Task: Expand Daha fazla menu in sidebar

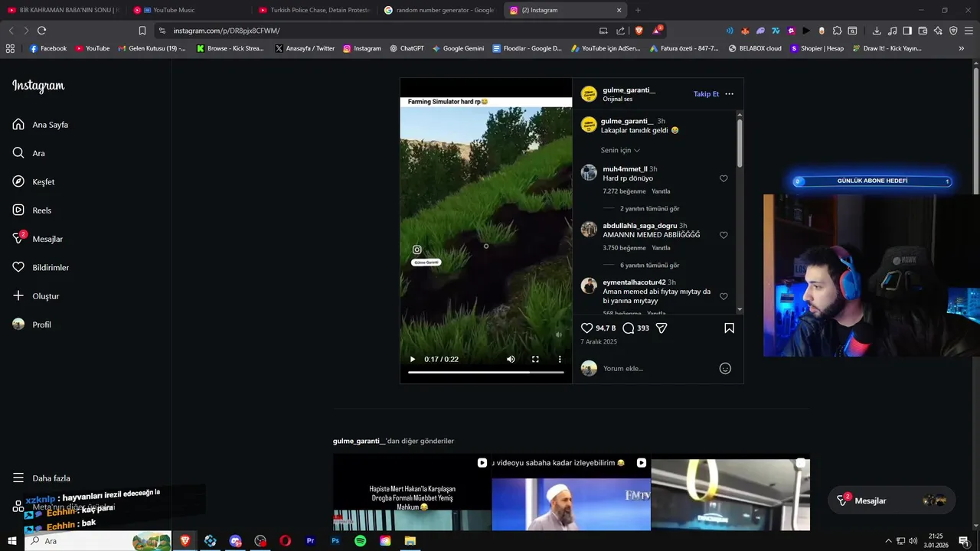Action: coord(41,478)
